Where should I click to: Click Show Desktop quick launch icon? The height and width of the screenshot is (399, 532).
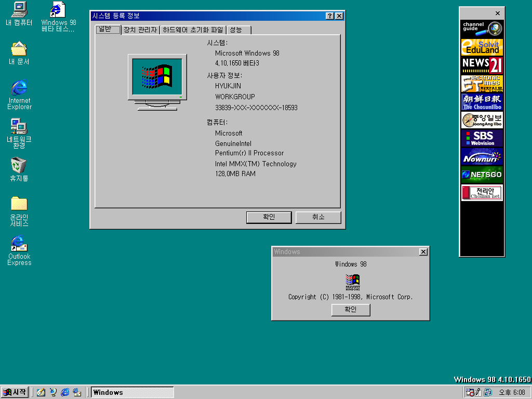pyautogui.click(x=41, y=392)
